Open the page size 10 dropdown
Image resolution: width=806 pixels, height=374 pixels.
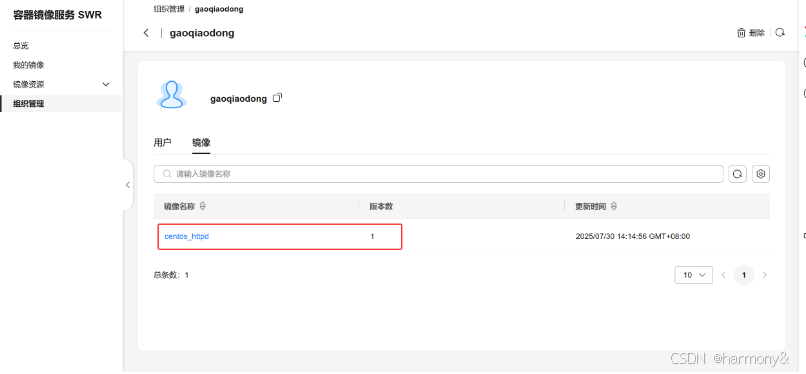[693, 275]
